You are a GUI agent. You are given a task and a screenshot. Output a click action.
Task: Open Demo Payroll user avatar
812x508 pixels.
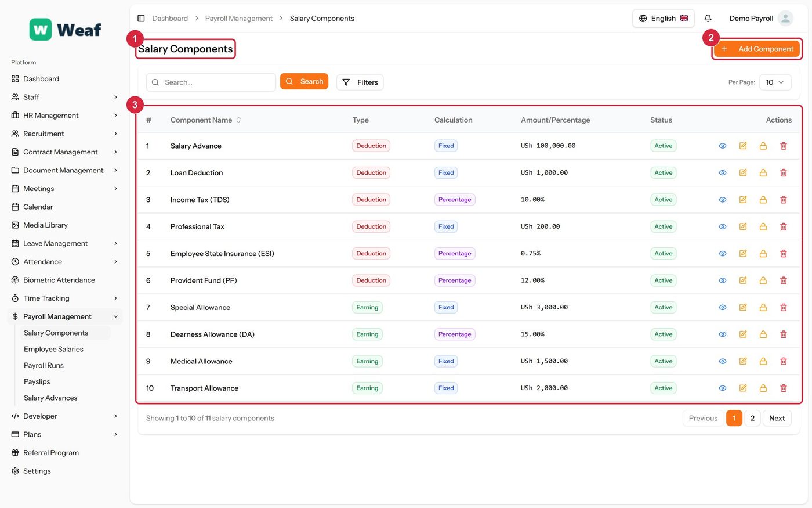[785, 19]
